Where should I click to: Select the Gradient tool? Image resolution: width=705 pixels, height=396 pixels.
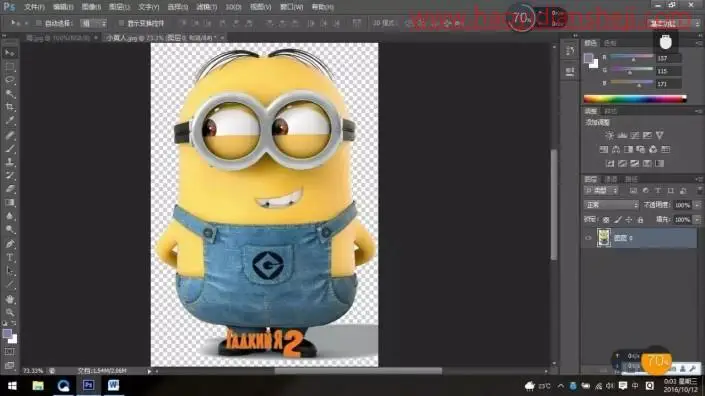pyautogui.click(x=9, y=202)
